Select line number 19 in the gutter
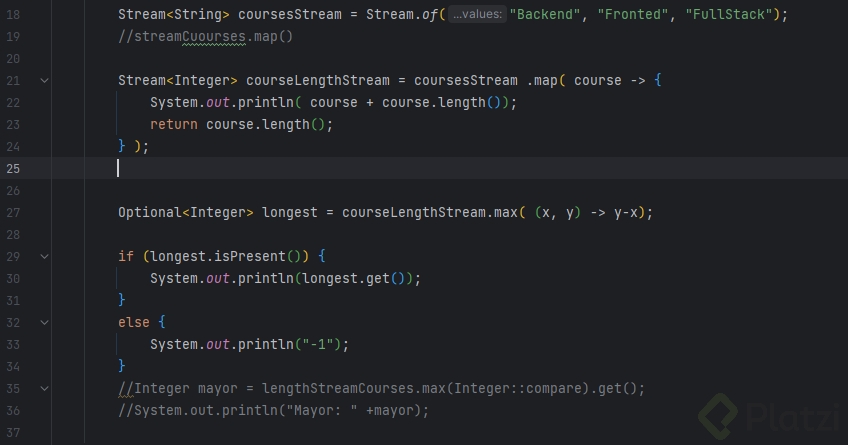The image size is (848, 445). 13,37
